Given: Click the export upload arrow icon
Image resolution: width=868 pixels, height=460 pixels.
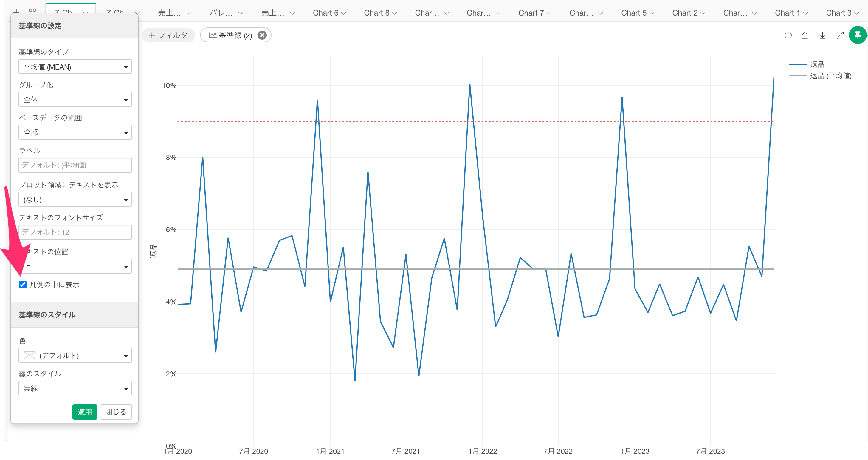Looking at the screenshot, I should 805,35.
